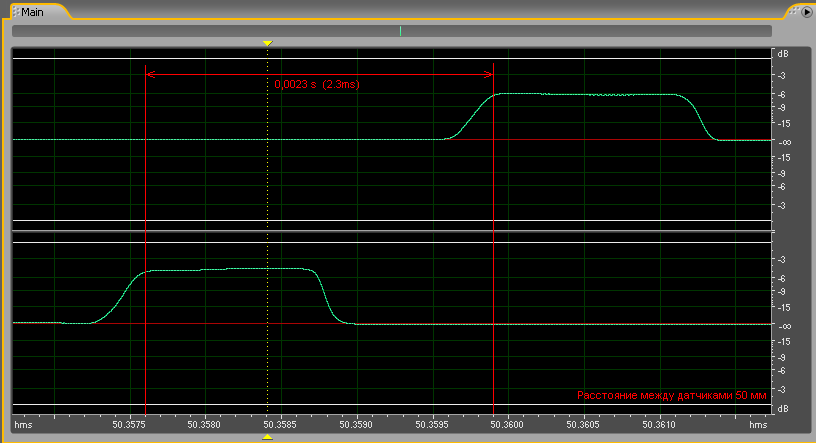Click the 50.3605 time ruler label
Image resolution: width=816 pixels, height=443 pixels.
[x=583, y=425]
